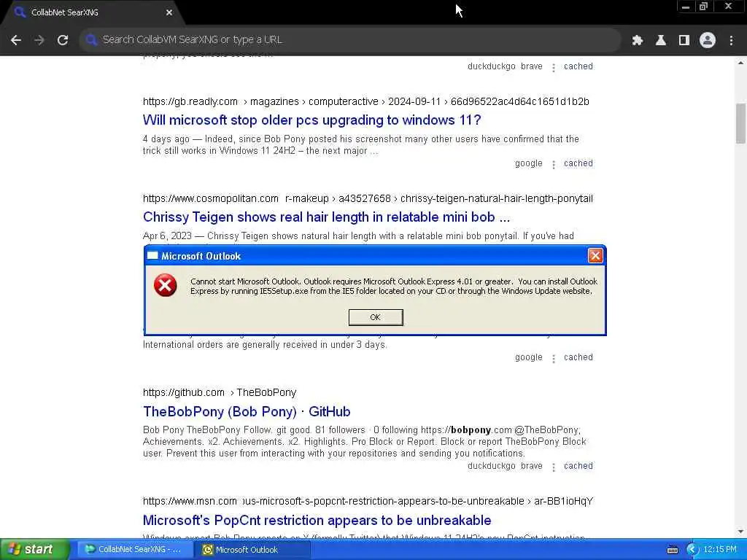Open the extensions puzzle icon

(x=637, y=41)
